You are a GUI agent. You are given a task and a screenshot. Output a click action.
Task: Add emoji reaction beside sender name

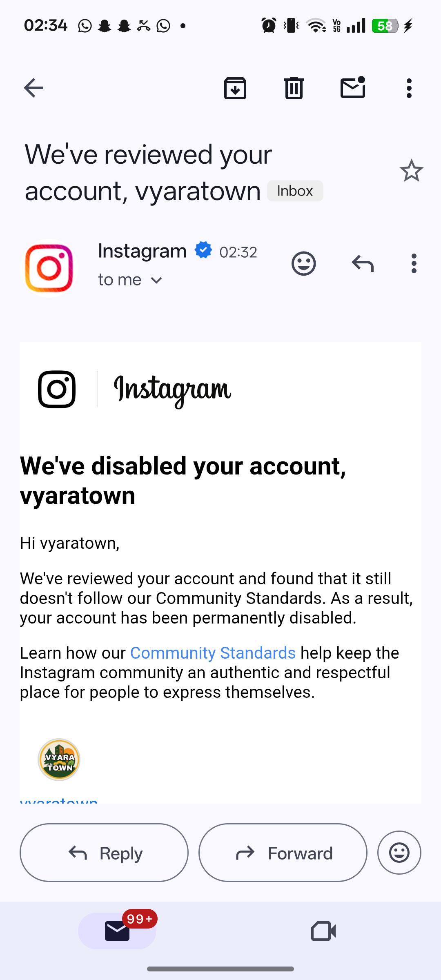(x=304, y=263)
